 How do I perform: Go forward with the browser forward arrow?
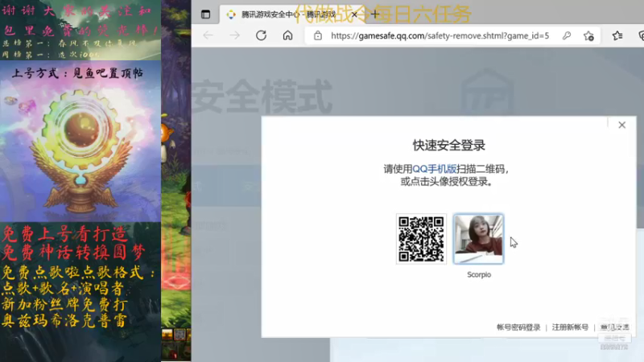pyautogui.click(x=234, y=35)
